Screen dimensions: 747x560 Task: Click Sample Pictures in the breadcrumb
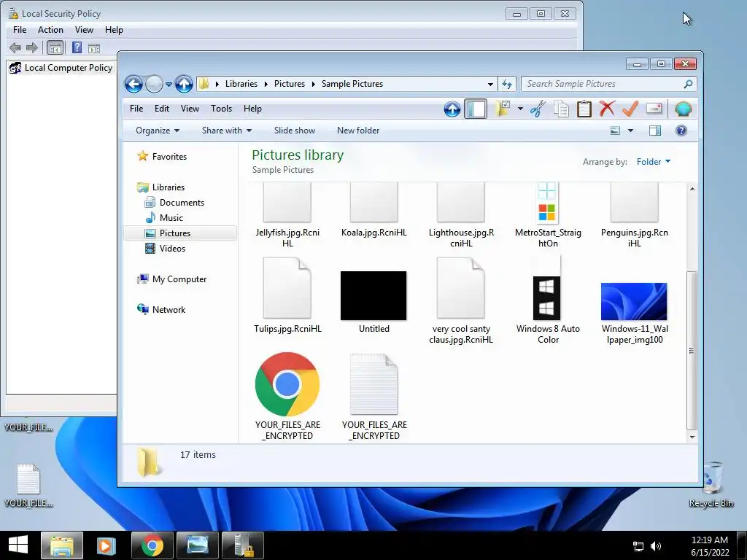tap(352, 84)
